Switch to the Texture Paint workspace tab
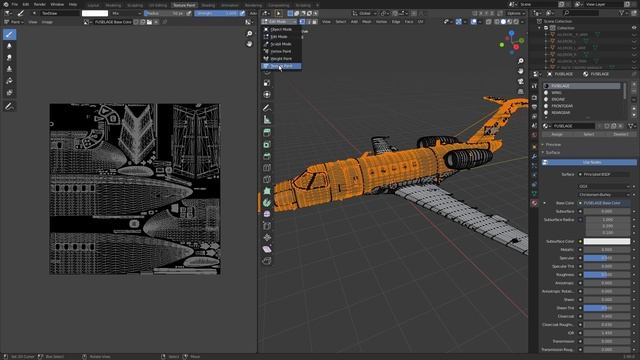Screen dimensions: 640x360 click(184, 5)
